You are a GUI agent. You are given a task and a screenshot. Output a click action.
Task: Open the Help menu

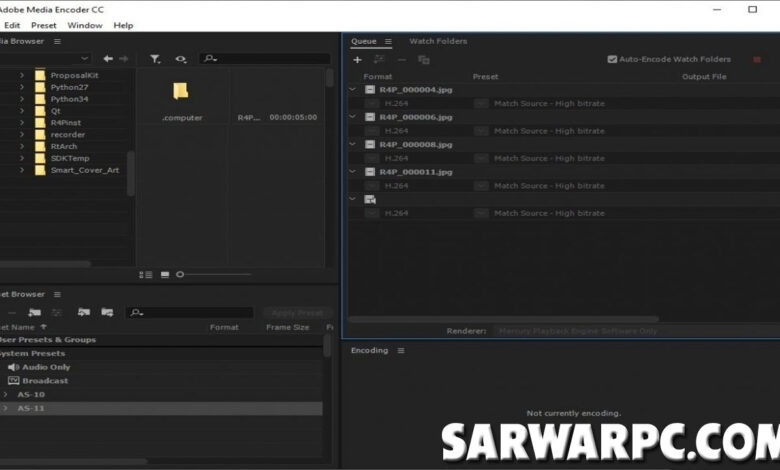pos(123,25)
